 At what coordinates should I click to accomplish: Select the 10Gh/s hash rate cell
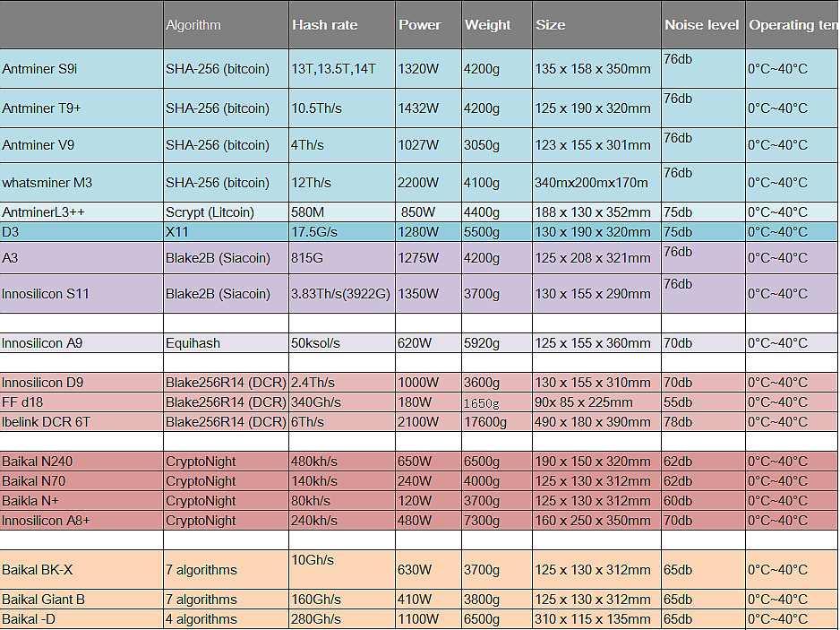coord(342,569)
